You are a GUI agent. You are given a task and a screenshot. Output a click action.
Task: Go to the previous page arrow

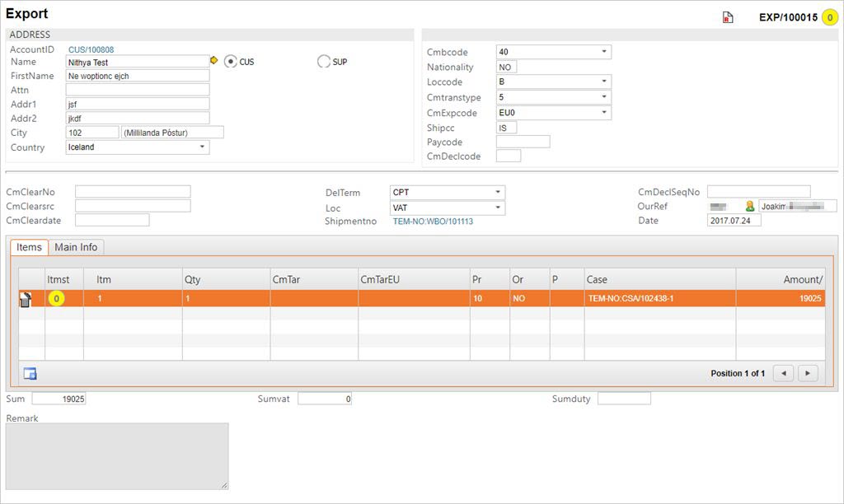784,374
